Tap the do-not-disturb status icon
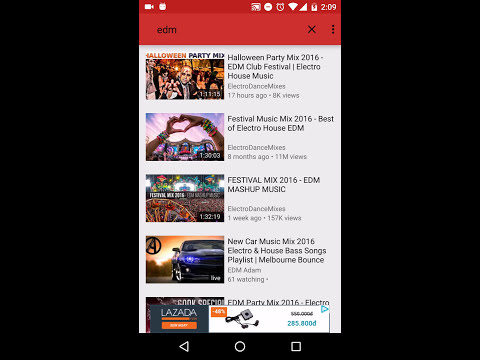The image size is (480, 360). (x=268, y=7)
